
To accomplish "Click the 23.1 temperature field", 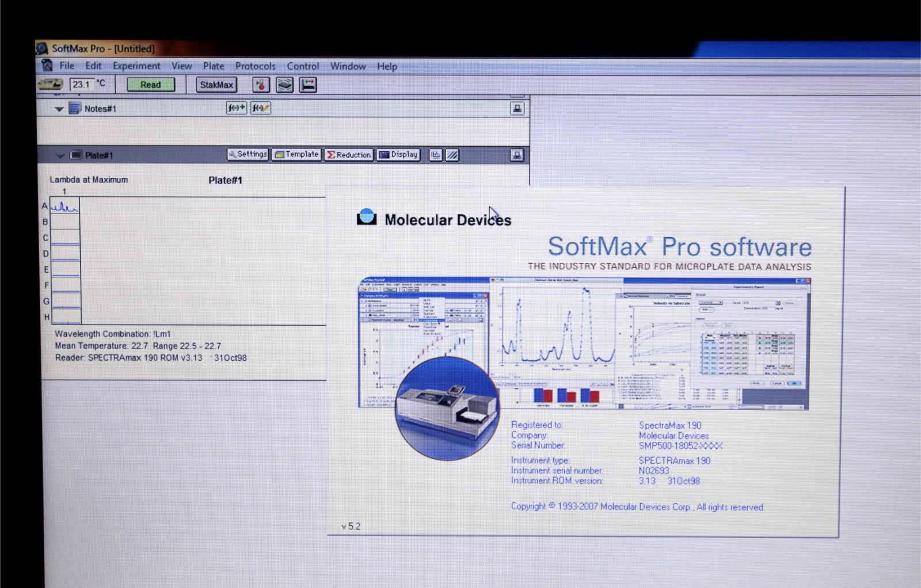I will tap(82, 85).
